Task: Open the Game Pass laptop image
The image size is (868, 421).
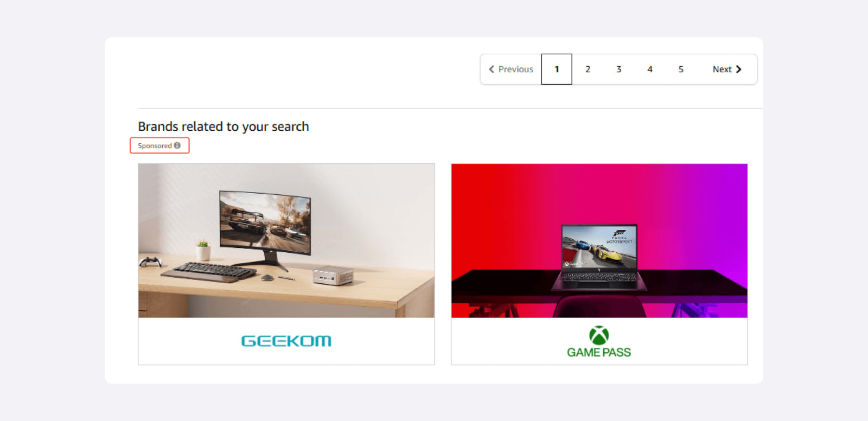Action: (599, 241)
